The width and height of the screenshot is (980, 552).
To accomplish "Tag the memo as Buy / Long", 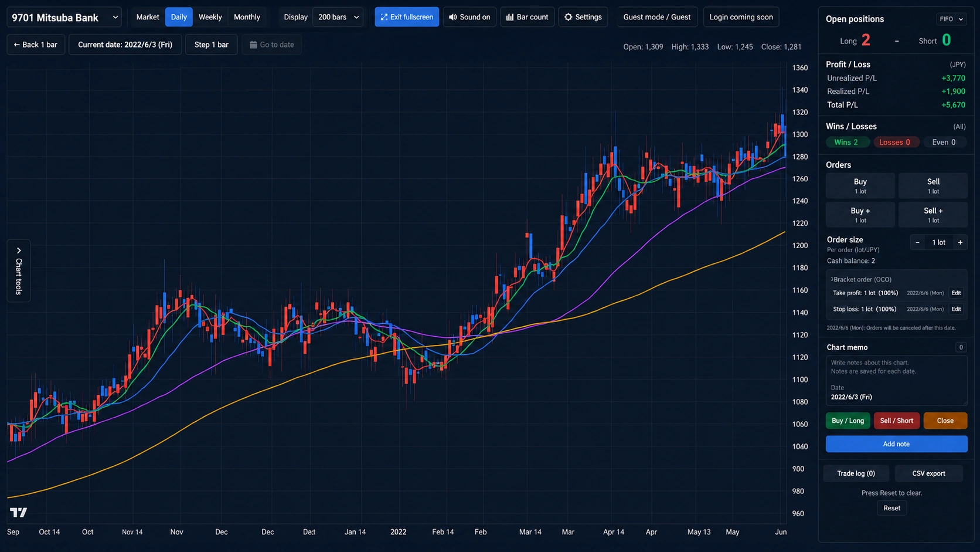I will pyautogui.click(x=848, y=421).
